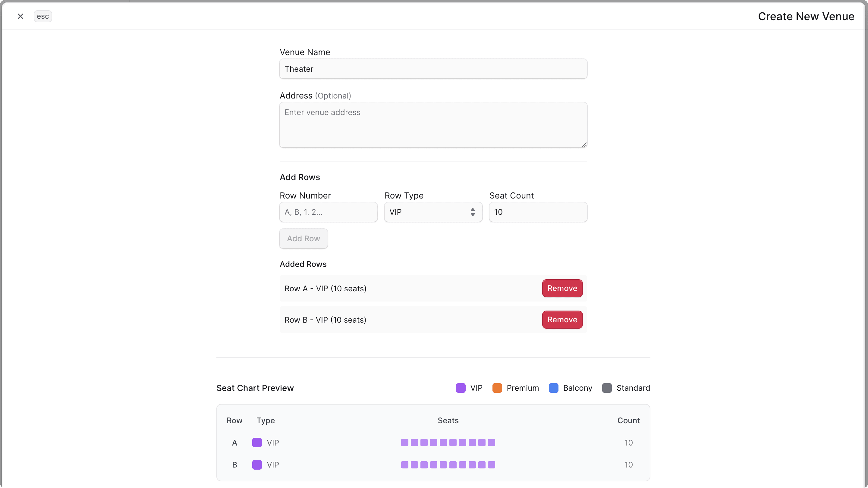This screenshot has height=488, width=868.
Task: Click the Seat Count input showing 10
Action: (x=538, y=212)
